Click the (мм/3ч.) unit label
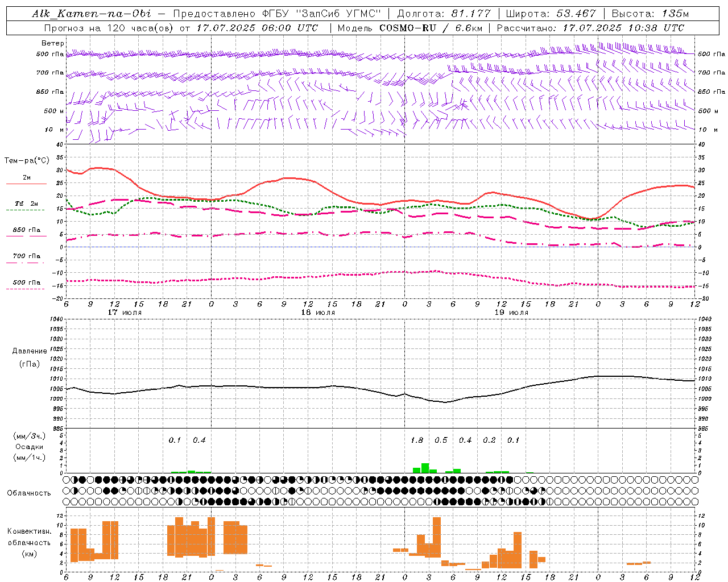The width and height of the screenshot is (728, 582). click(29, 436)
